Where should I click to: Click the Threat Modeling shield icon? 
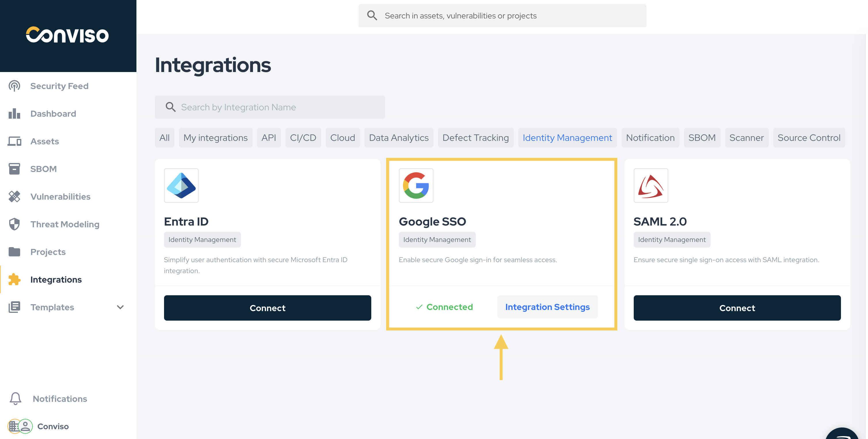coord(14,224)
